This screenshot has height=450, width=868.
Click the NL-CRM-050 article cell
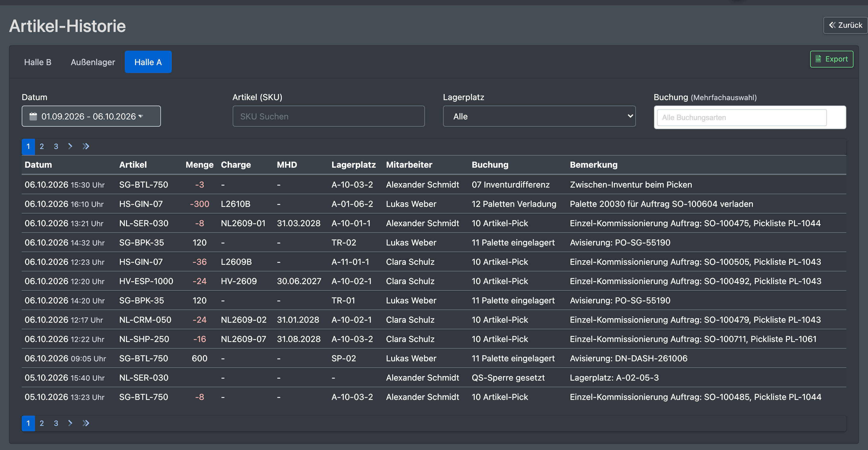145,320
